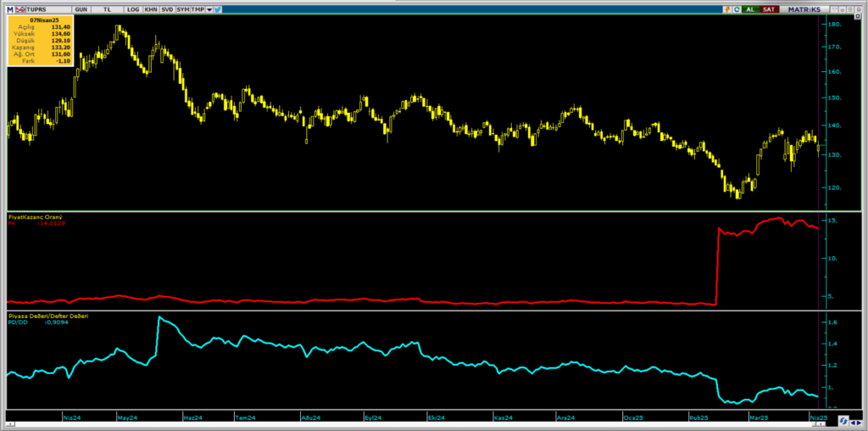Open the toolbar dropdown arrow after TMP
Viewport: 868px width, 431px height.
(208, 8)
